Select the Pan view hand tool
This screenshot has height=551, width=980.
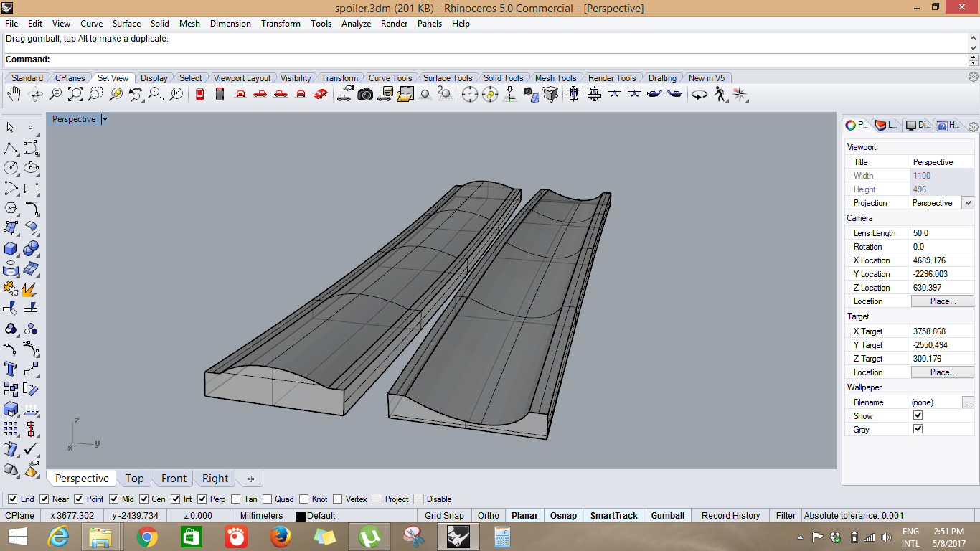tap(14, 94)
